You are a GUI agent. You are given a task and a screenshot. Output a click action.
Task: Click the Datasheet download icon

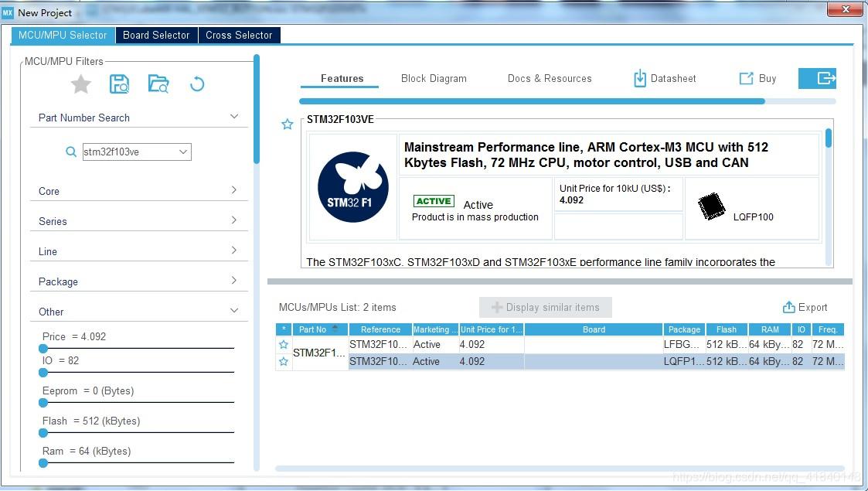click(639, 79)
